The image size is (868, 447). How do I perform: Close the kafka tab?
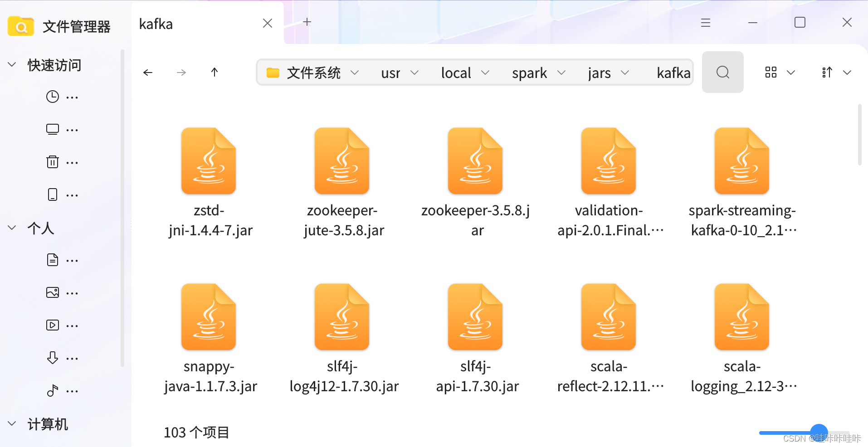[268, 23]
